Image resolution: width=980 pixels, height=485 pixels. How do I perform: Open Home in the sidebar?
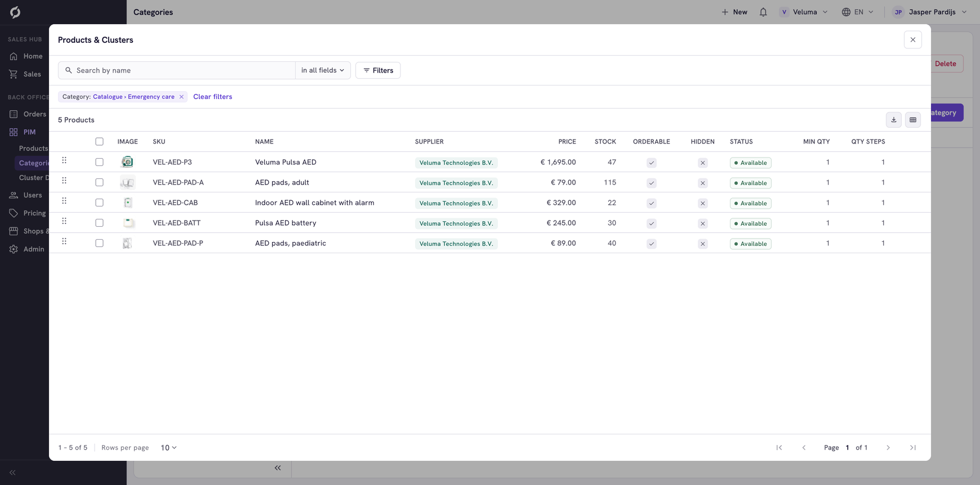click(26, 56)
